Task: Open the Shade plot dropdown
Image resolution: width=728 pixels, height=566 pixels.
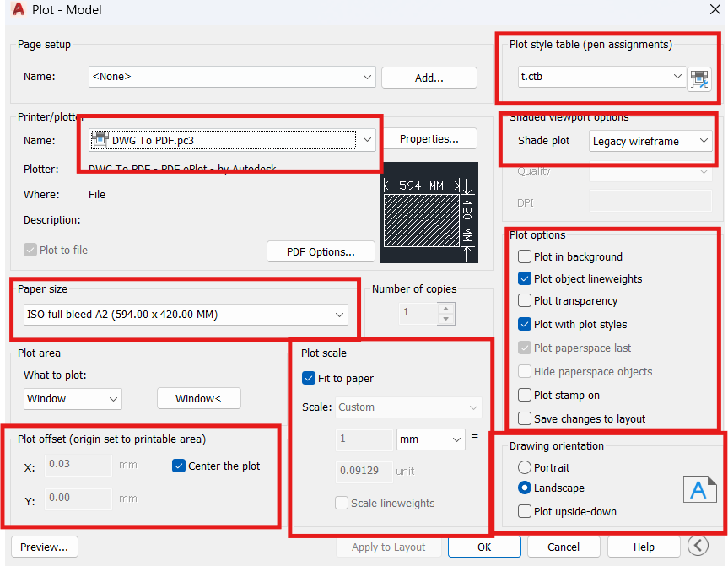Action: 704,142
